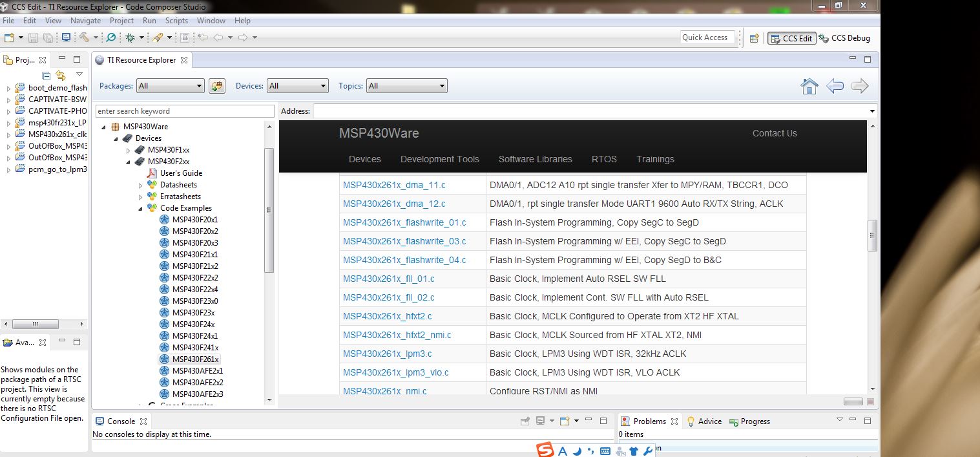The width and height of the screenshot is (980, 457).
Task: Click the Open Perspective icon
Action: [x=754, y=38]
